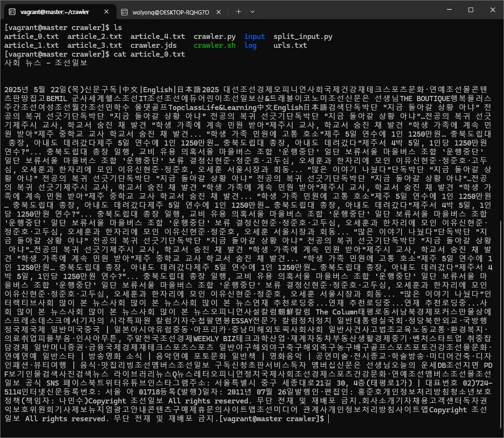
Task: Close the vagrant@master:~/crawler tab
Action: (x=104, y=12)
